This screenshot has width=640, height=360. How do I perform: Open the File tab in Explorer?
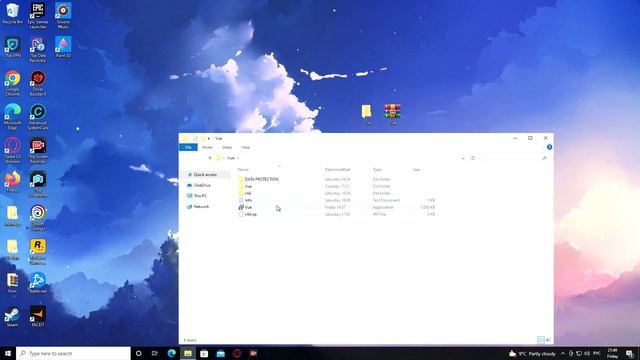point(188,147)
